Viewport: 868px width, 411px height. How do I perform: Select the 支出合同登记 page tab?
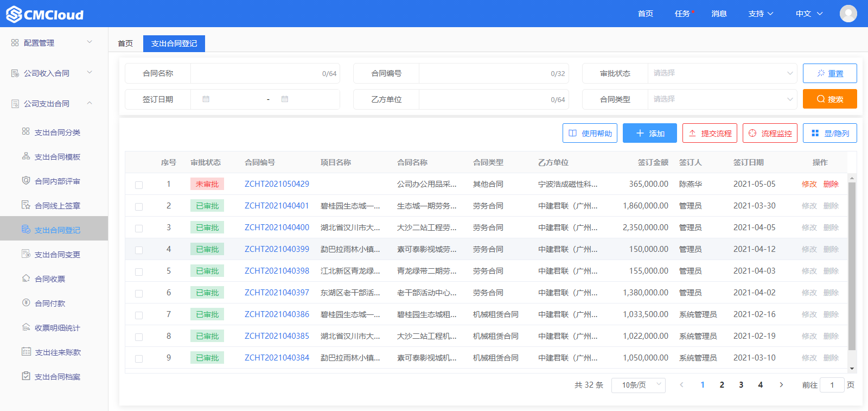coord(174,43)
